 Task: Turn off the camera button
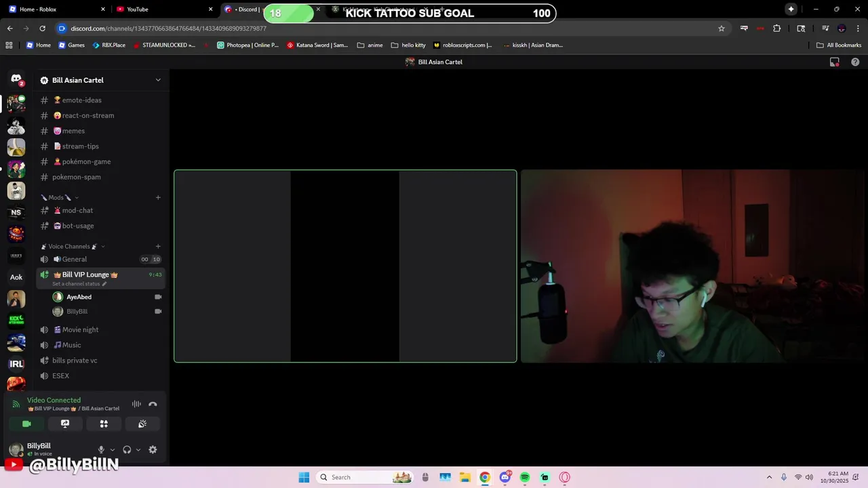coord(26,424)
